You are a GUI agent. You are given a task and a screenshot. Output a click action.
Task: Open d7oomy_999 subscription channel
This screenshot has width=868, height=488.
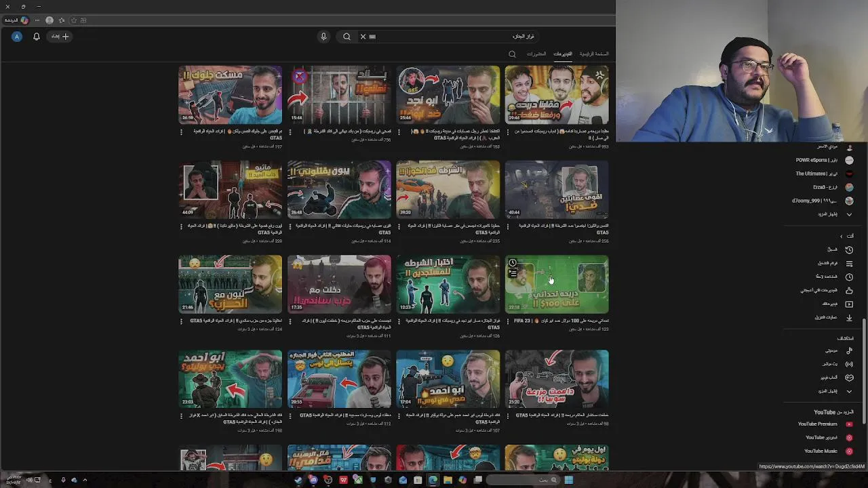pyautogui.click(x=823, y=201)
